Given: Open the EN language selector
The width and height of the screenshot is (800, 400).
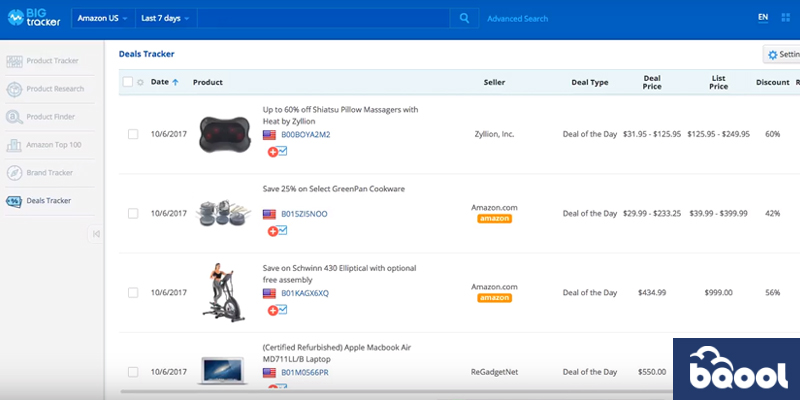Looking at the screenshot, I should (763, 17).
